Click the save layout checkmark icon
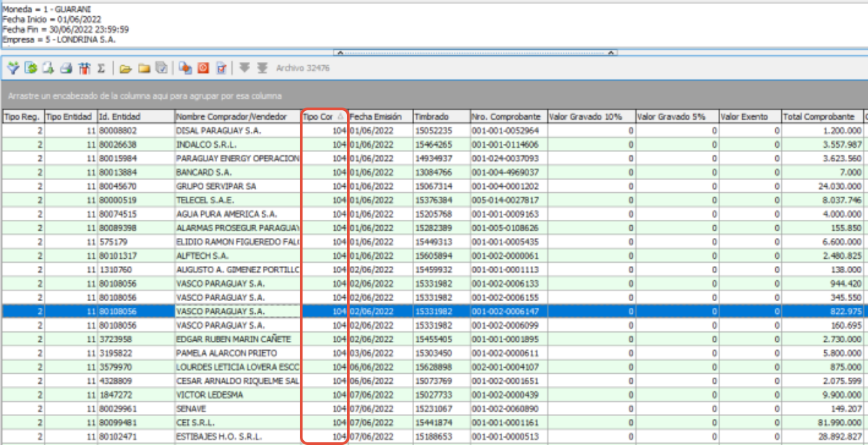 161,68
